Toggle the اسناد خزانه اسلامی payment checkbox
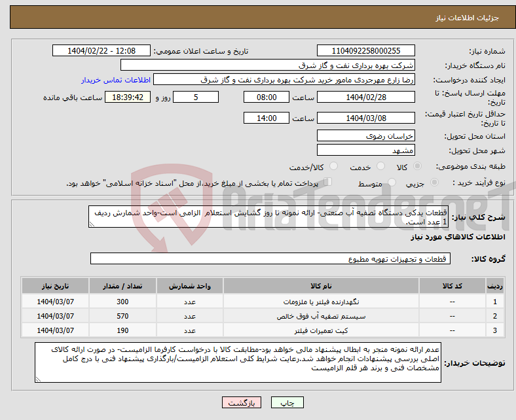 [328, 182]
